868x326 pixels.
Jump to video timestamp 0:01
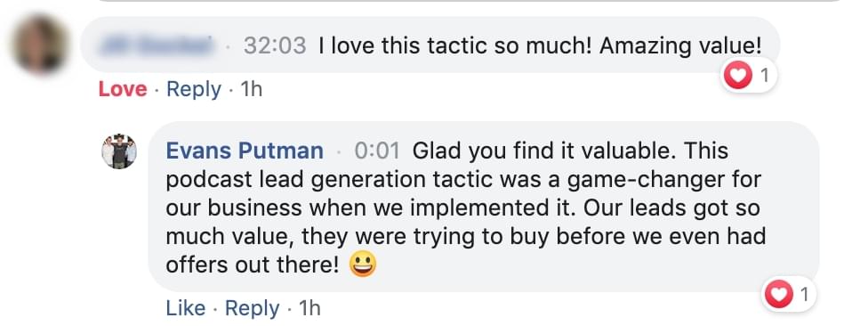click(x=377, y=151)
